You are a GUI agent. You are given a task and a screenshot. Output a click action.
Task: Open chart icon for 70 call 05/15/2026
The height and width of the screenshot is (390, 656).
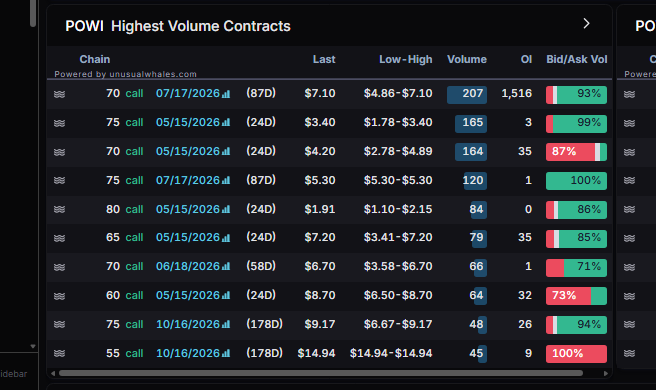point(226,151)
